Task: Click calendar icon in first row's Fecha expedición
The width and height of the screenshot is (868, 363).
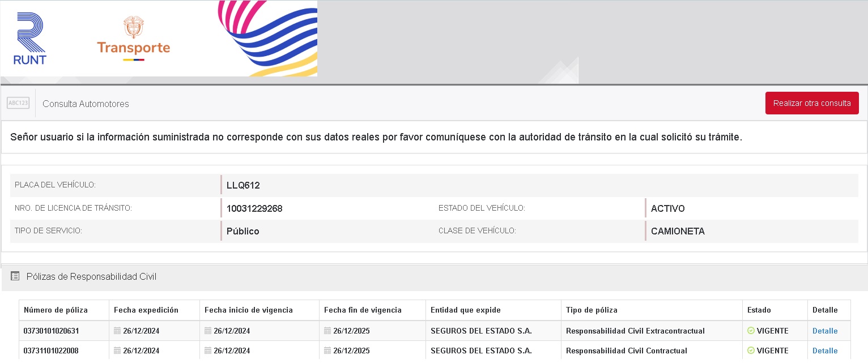Action: click(117, 331)
